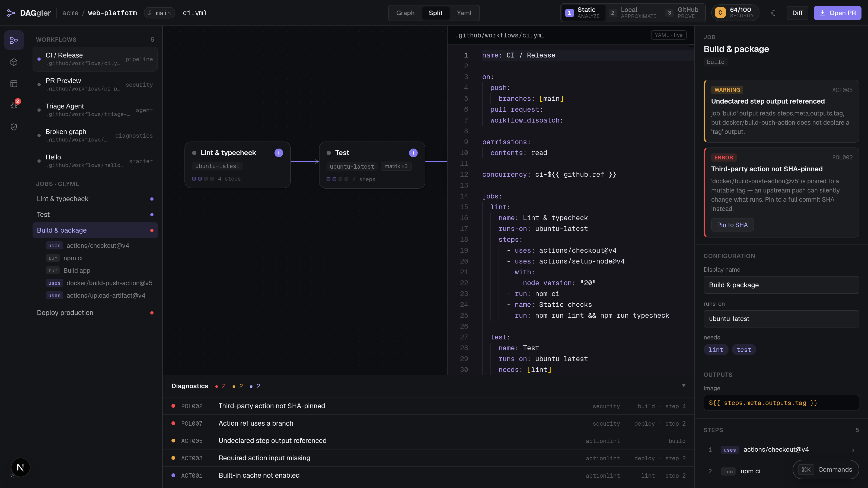The height and width of the screenshot is (488, 868).
Task: Select Local Approximate stage
Action: coord(633,13)
